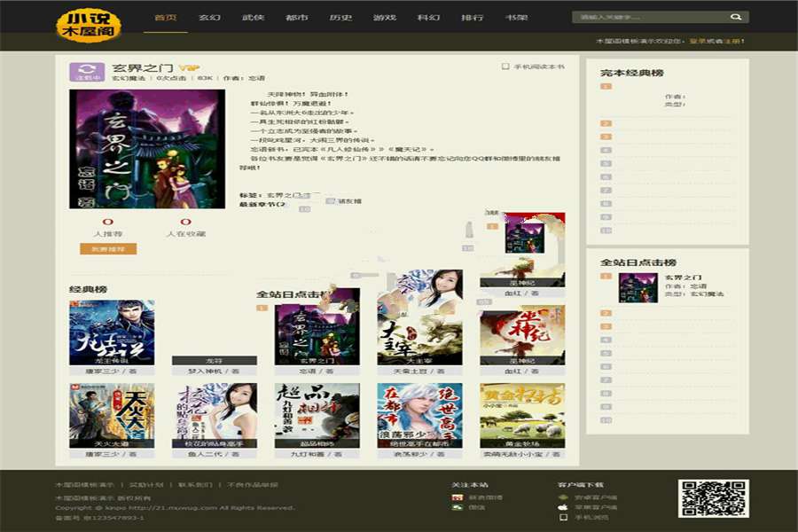Click the mobile browser icon in the footer
This screenshot has width=798, height=532.
564,516
